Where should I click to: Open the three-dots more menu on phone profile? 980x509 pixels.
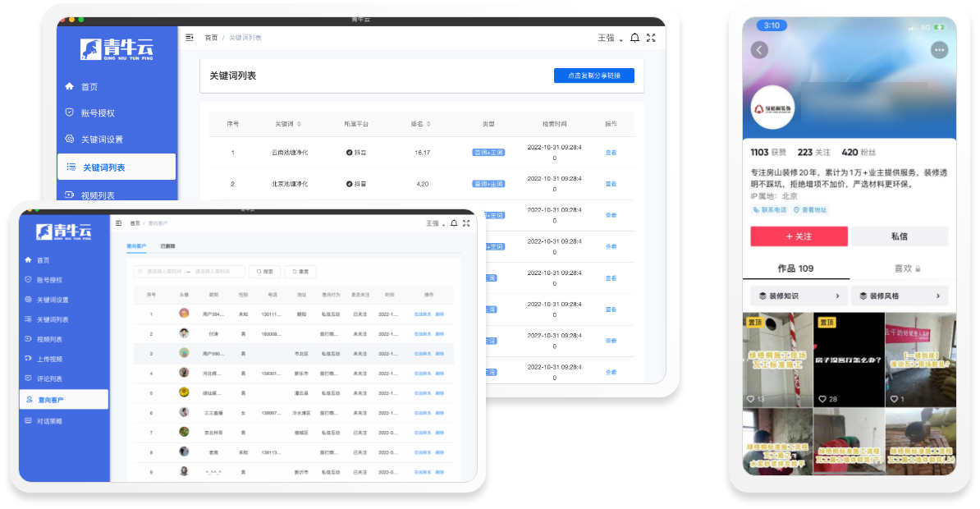[x=939, y=50]
